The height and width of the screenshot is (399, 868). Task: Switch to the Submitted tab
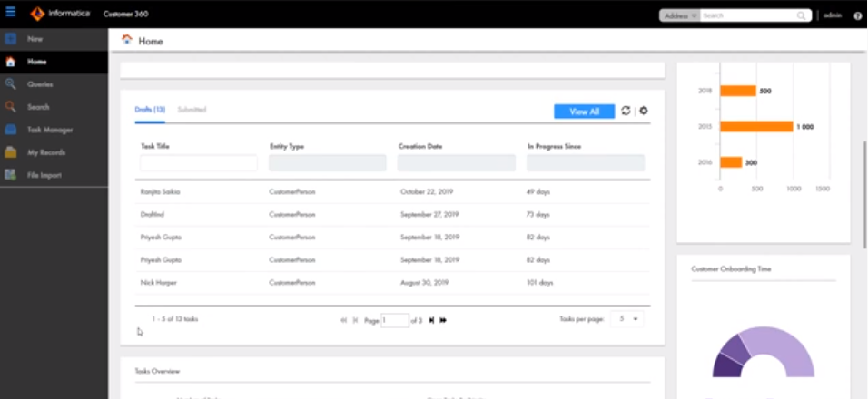(x=192, y=110)
